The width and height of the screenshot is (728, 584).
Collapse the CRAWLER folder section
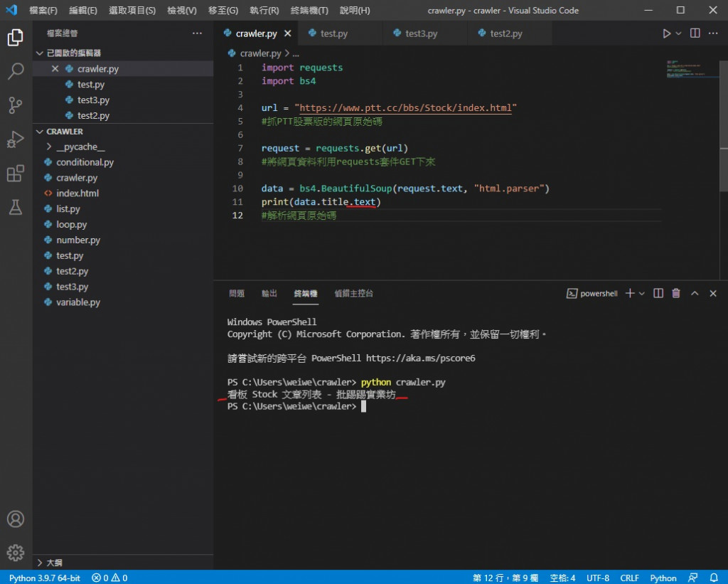point(123,132)
